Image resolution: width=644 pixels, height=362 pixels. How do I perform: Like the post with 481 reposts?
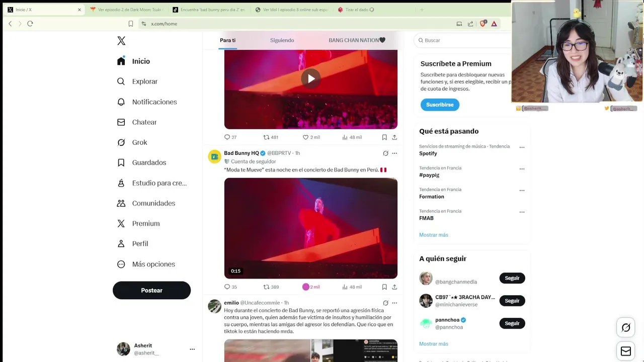311,137
